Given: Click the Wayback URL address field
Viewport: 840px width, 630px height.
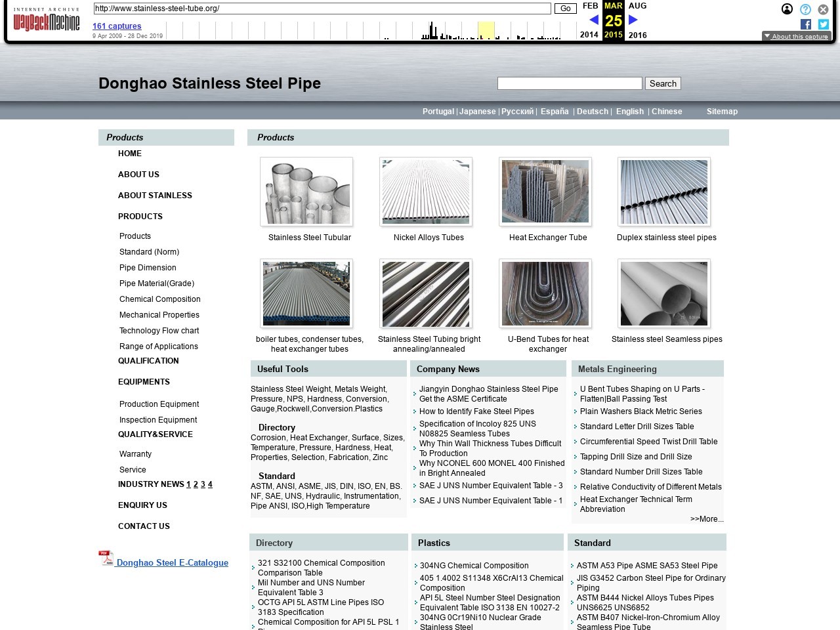Looking at the screenshot, I should pos(322,9).
